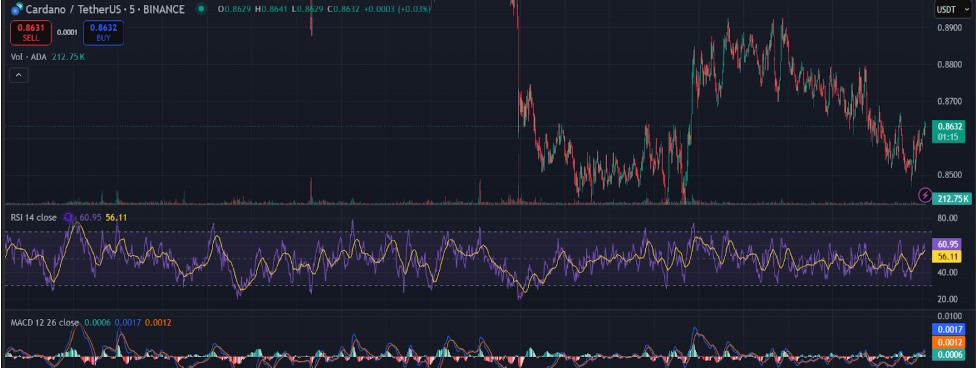Click the 0.8700 price scale label
Screen dimensions: 977x369
click(950, 101)
